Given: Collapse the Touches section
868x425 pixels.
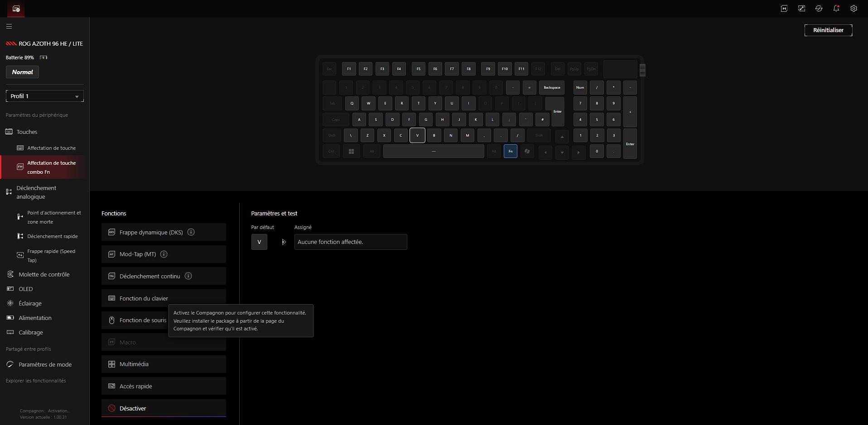Looking at the screenshot, I should click(27, 132).
